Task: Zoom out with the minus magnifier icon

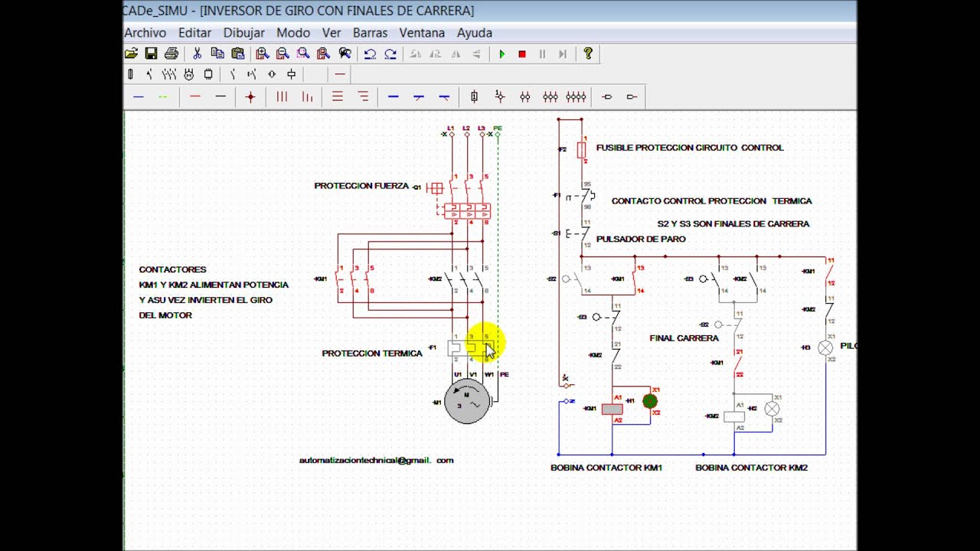Action: (x=283, y=54)
